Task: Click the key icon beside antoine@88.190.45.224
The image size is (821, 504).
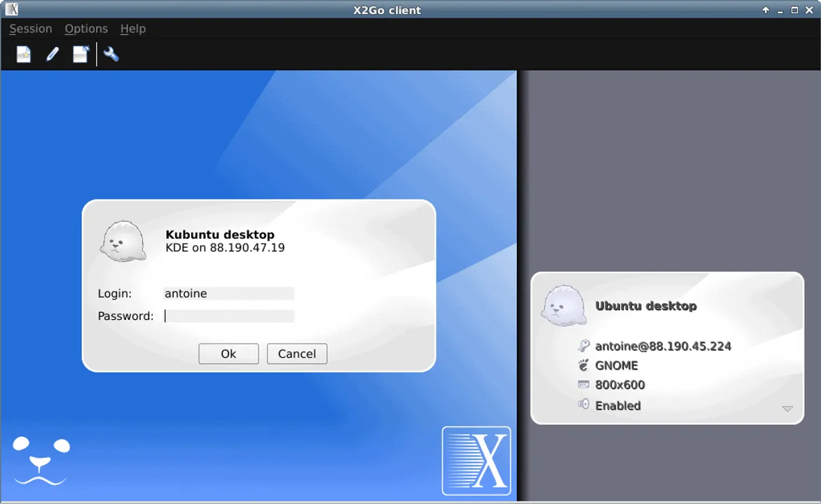Action: click(584, 345)
